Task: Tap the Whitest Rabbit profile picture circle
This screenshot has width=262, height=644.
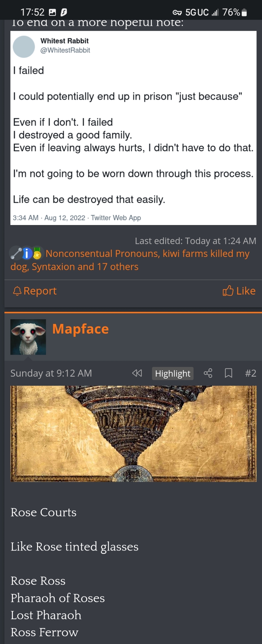Action: (x=24, y=47)
